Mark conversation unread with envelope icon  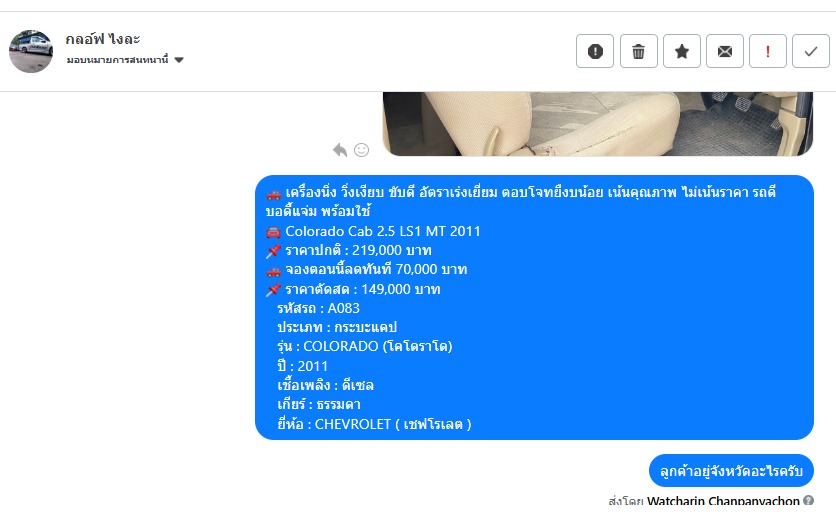(x=725, y=51)
